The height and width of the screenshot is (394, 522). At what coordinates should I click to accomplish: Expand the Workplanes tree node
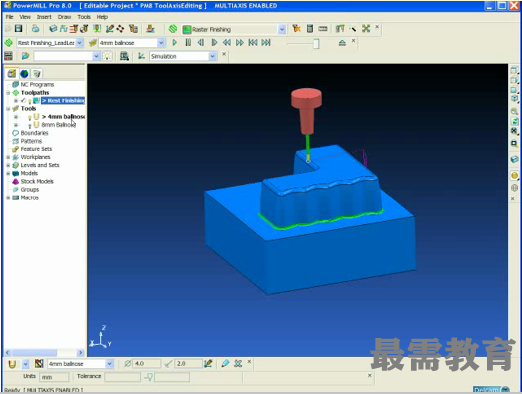point(8,157)
